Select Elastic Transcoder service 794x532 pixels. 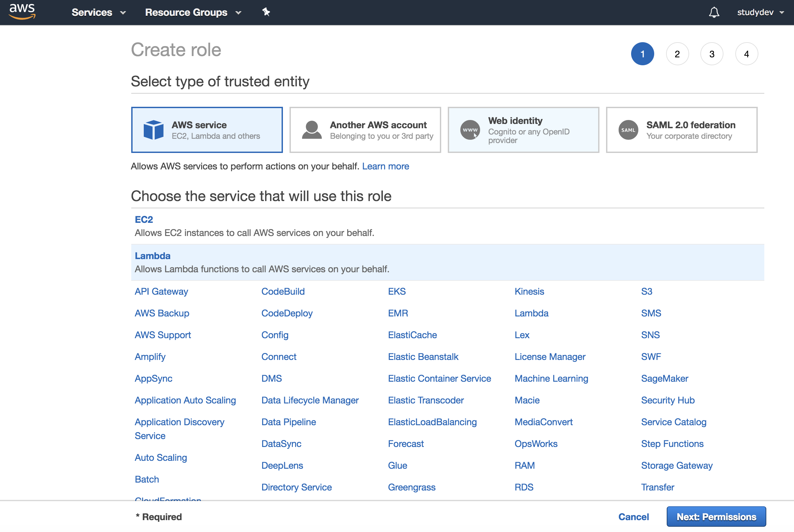click(x=426, y=400)
